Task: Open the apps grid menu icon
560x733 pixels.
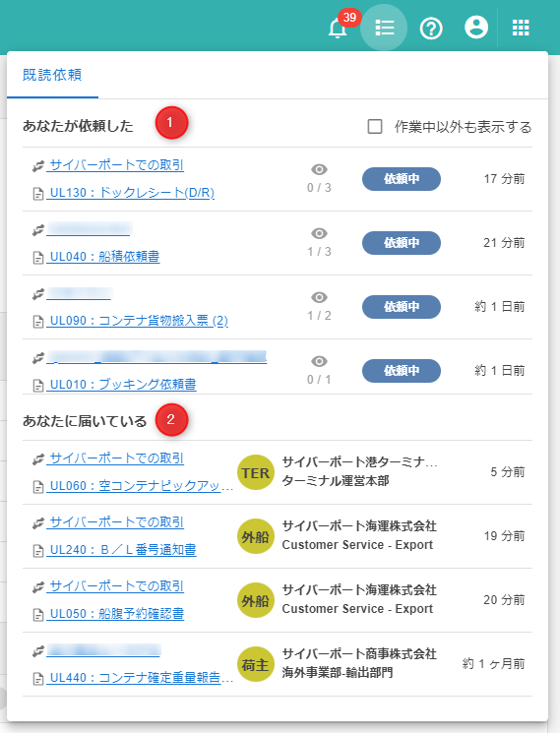Action: [x=521, y=28]
